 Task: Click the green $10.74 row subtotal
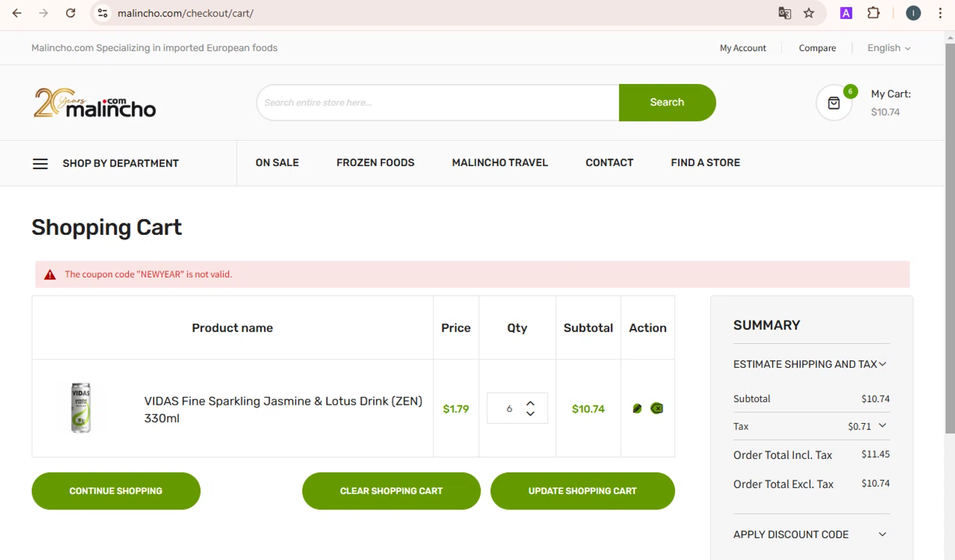coord(588,409)
